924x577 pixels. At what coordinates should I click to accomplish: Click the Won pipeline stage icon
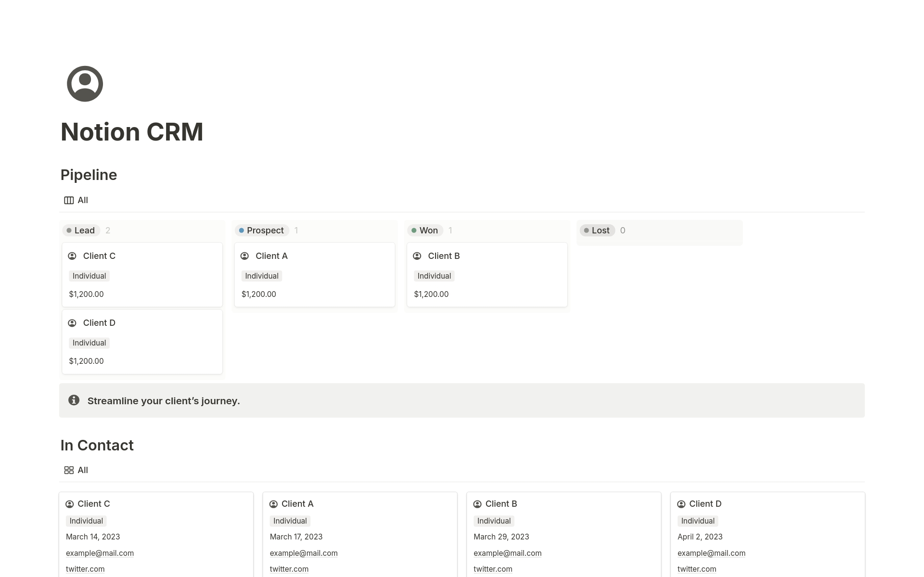tap(413, 230)
